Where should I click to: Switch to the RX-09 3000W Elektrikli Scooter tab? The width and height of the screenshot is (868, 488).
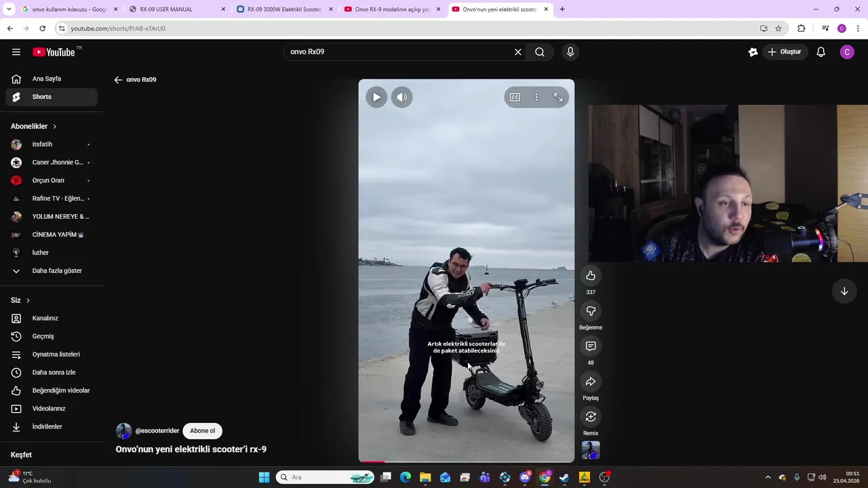(285, 9)
